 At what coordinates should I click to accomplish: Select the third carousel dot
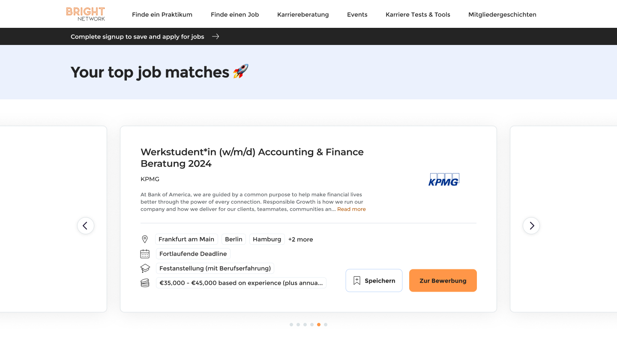[305, 325]
